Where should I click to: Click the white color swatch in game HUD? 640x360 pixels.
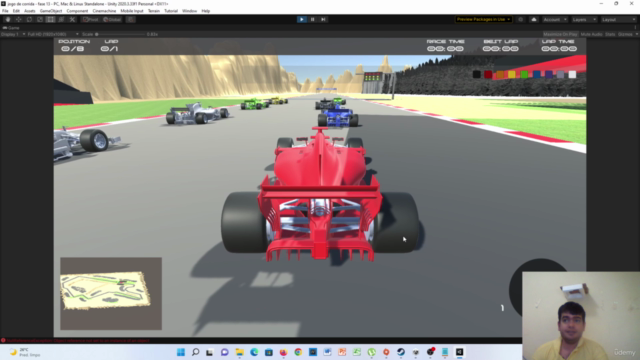[x=572, y=74]
